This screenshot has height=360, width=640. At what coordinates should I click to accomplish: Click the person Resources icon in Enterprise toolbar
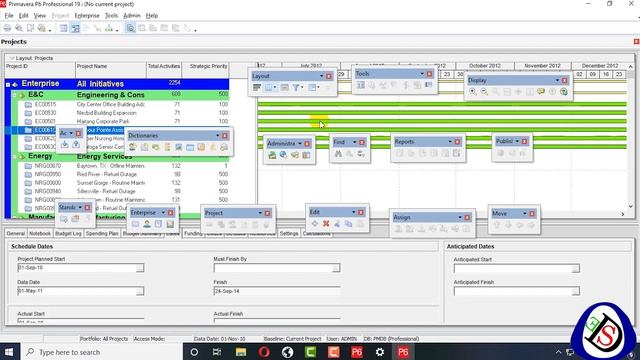click(x=147, y=224)
